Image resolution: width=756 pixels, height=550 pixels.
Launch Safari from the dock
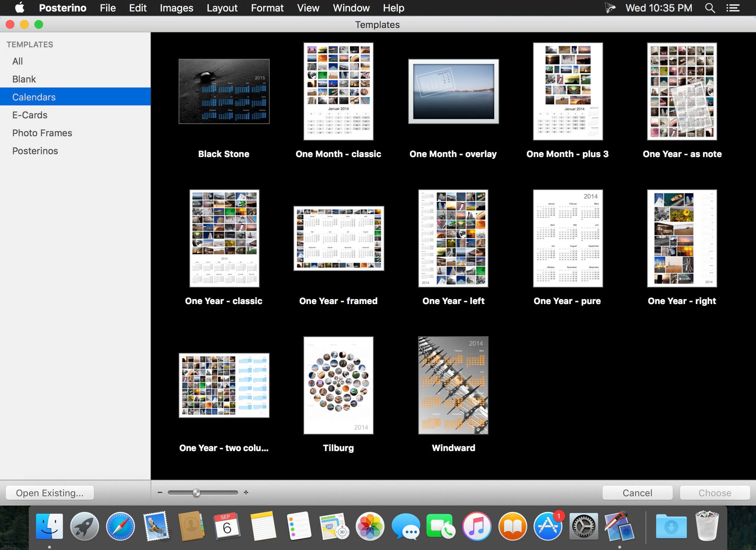tap(120, 526)
